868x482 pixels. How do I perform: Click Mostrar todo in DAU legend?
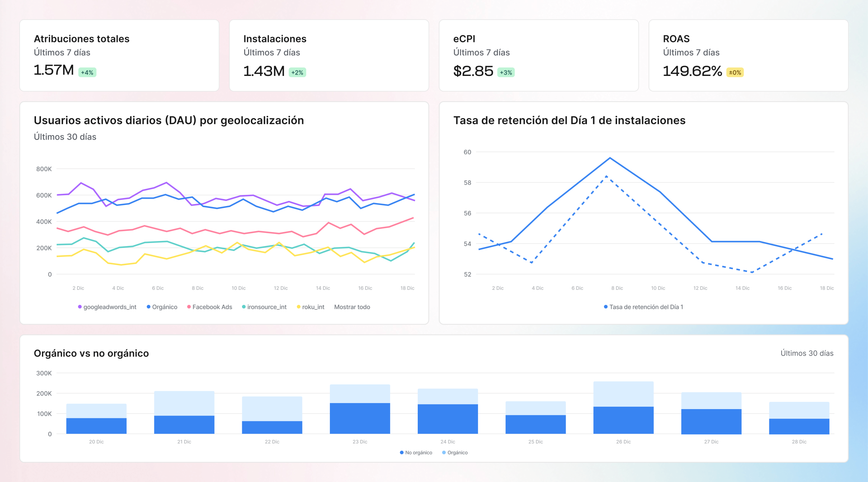[x=352, y=307]
